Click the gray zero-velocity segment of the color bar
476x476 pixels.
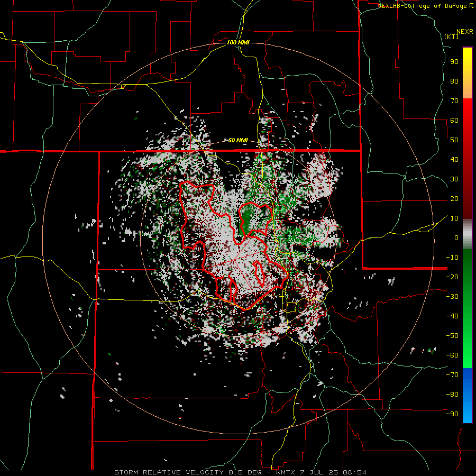point(467,234)
